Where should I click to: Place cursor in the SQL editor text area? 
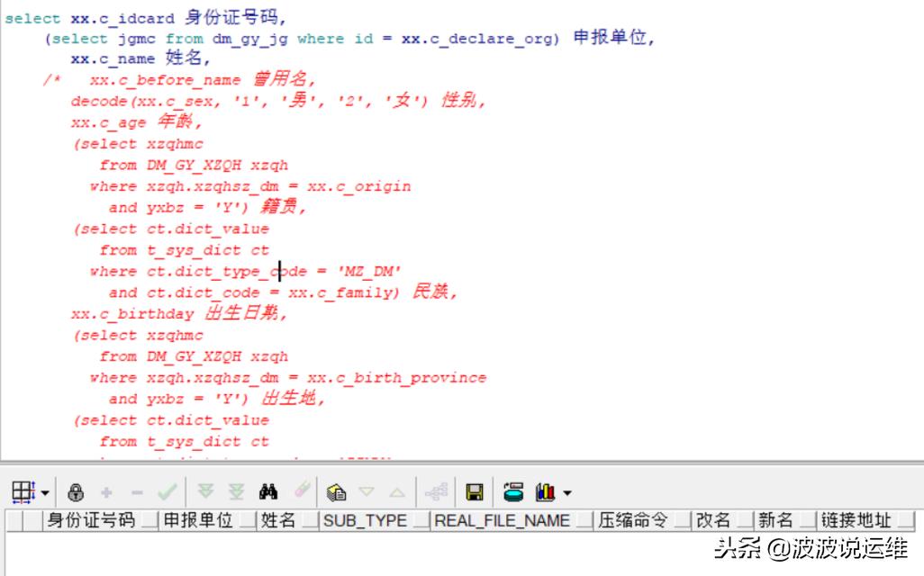360,225
